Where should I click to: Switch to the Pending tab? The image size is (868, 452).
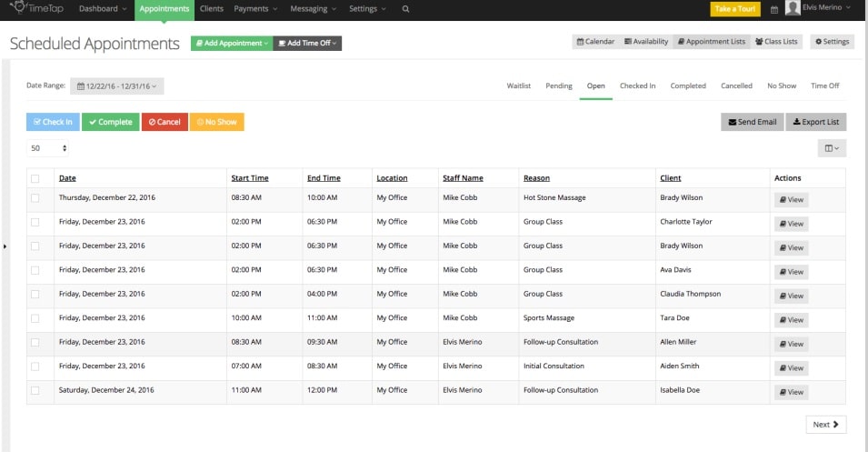[x=559, y=85]
